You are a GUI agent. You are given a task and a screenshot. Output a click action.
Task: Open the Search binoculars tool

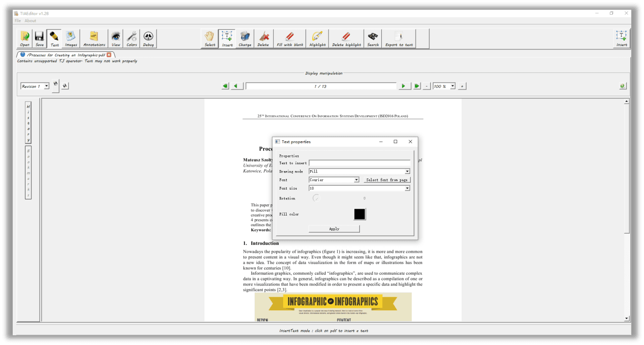pyautogui.click(x=373, y=39)
